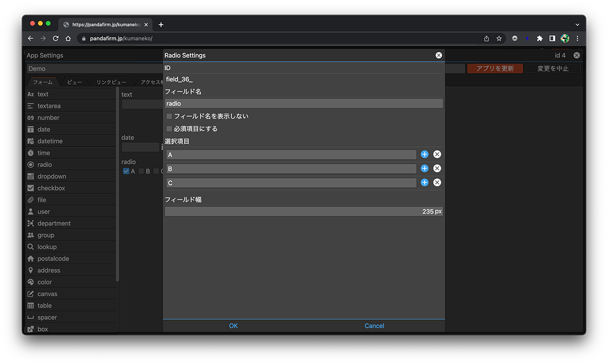
Task: Click the アプリを更新 button
Action: pyautogui.click(x=494, y=69)
